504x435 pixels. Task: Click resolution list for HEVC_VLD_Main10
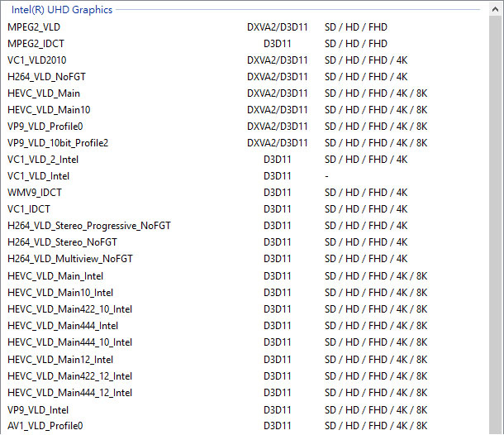click(x=376, y=110)
